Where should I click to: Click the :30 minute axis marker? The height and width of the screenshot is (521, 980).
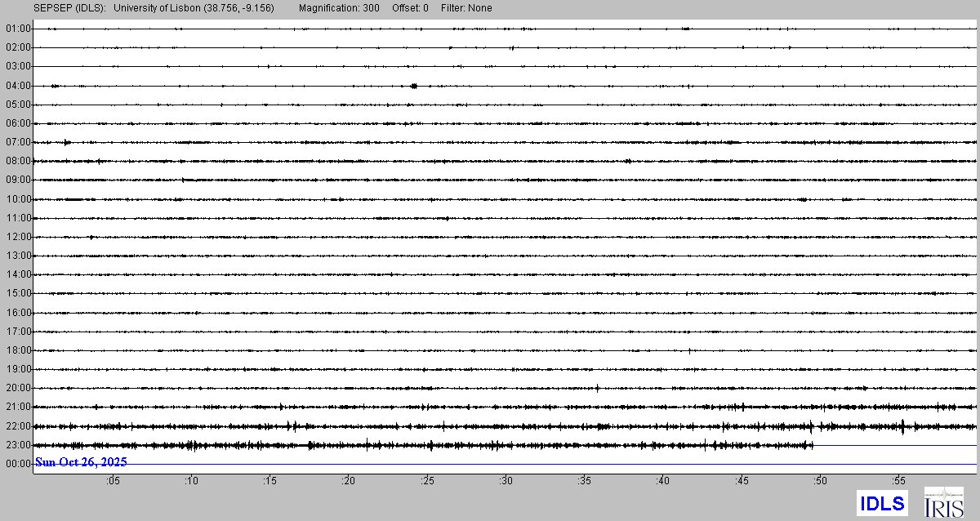point(506,481)
